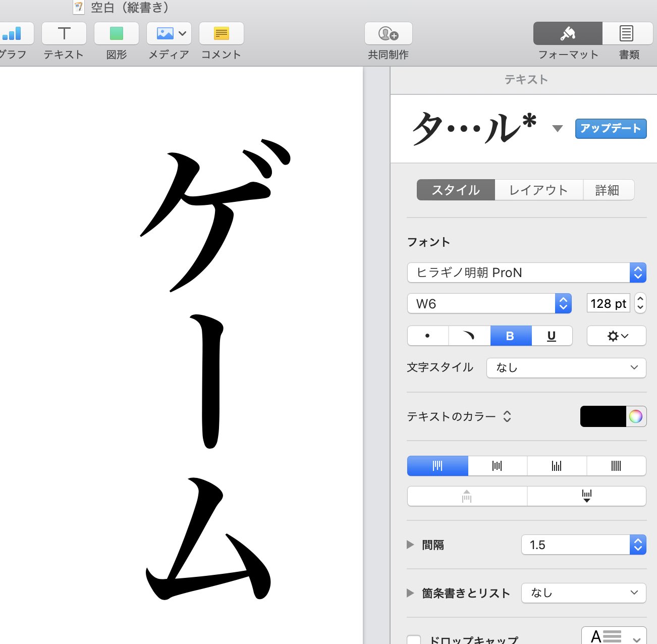Enable the Drop Cap (ドロップキャップ) checkbox
Image resolution: width=657 pixels, height=644 pixels.
[414, 640]
